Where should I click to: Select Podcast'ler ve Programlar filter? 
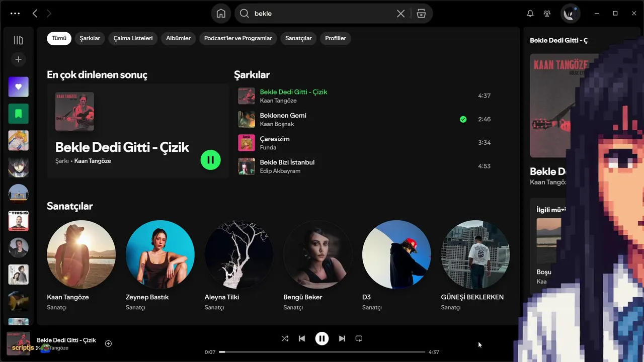(x=238, y=38)
